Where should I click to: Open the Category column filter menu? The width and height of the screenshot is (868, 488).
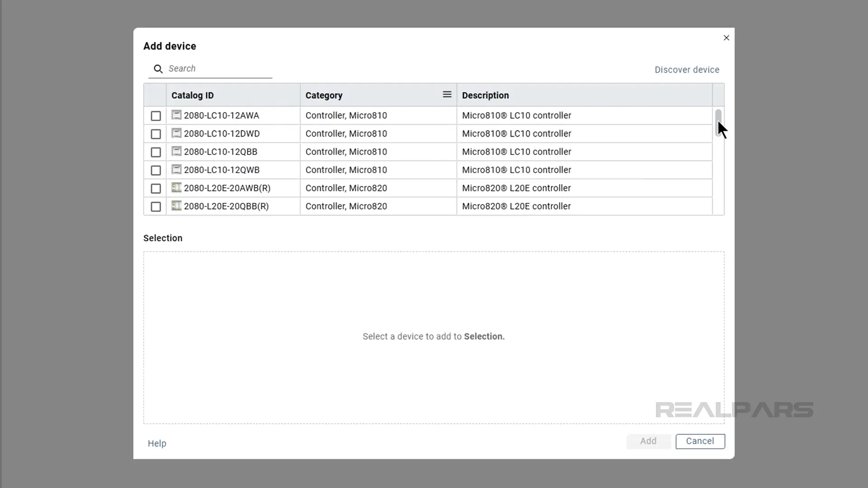click(447, 94)
